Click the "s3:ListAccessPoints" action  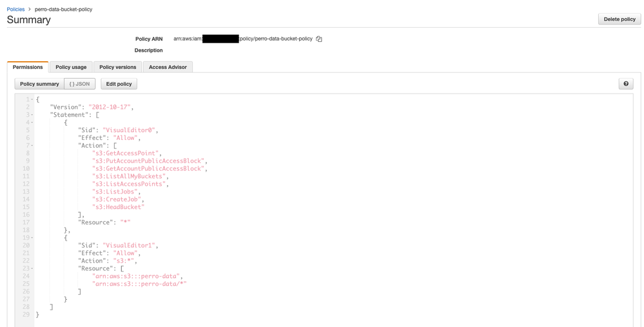tap(129, 184)
